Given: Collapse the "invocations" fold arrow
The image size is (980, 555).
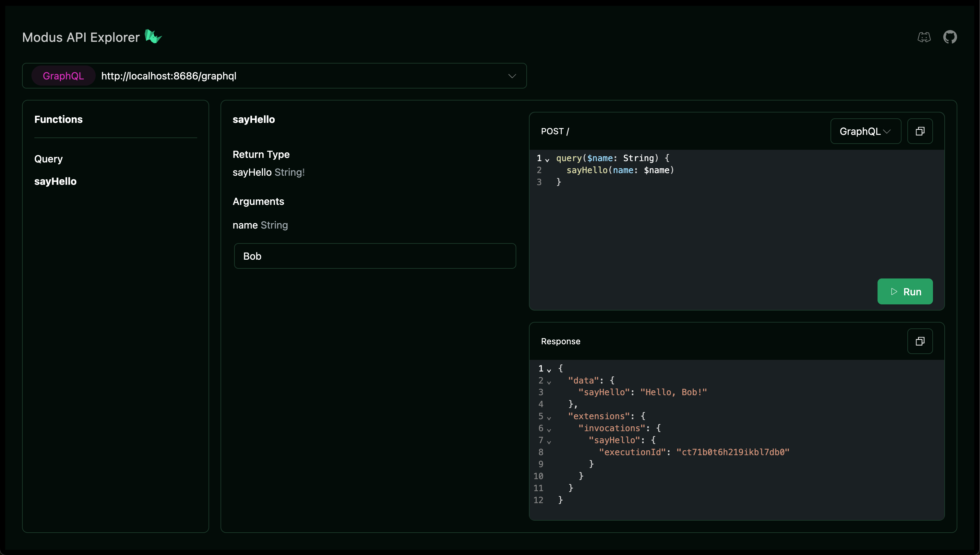Looking at the screenshot, I should 549,430.
